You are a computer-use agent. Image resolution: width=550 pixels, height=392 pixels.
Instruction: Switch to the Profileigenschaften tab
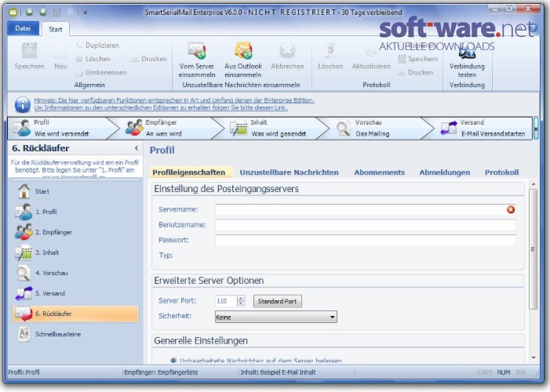(189, 172)
